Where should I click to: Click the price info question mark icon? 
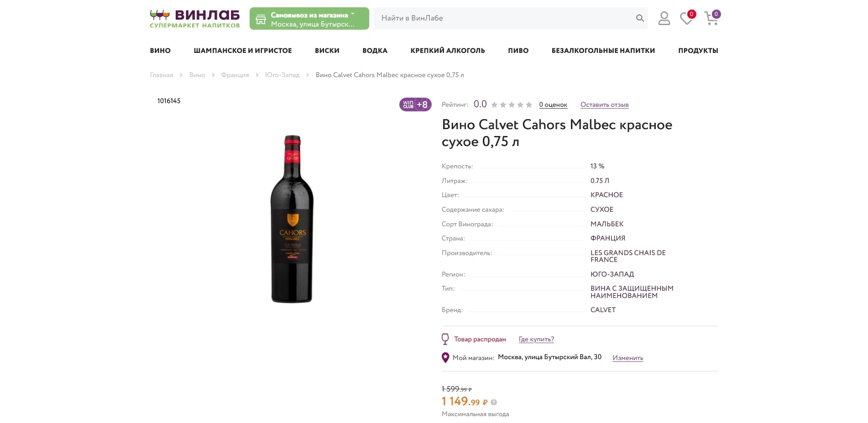click(x=494, y=402)
